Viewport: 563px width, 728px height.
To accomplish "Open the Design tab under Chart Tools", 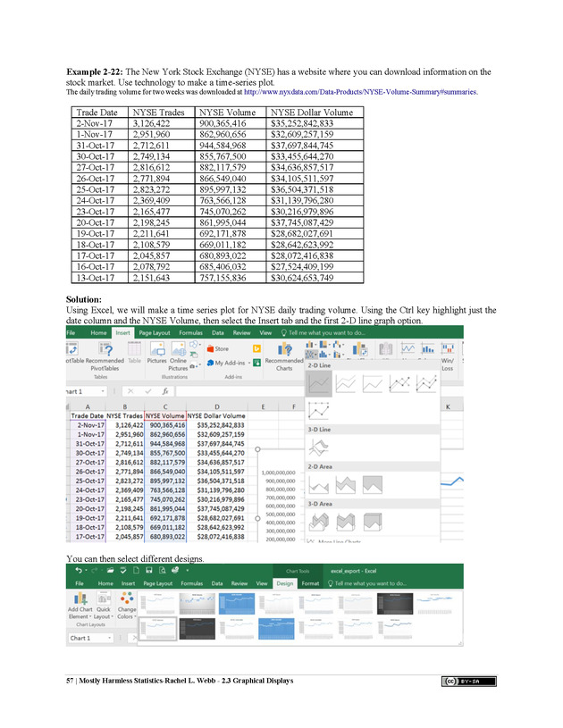I will coord(285,583).
